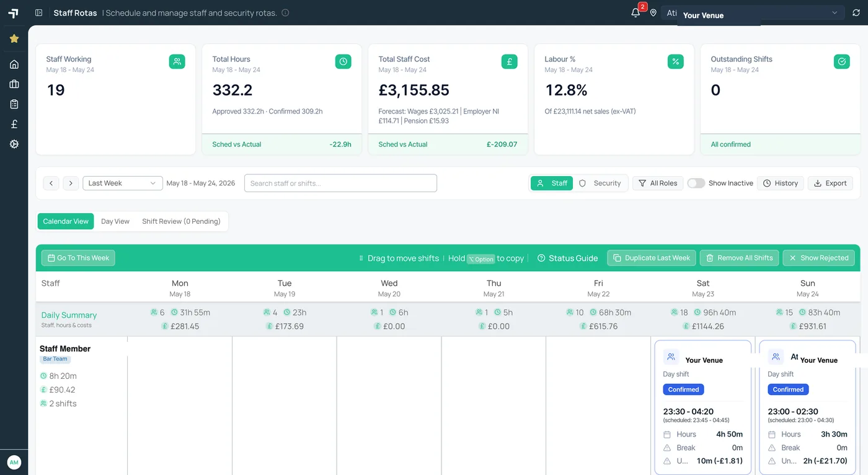
Task: Open the Saturday Confirmed shift card
Action: tap(703, 407)
